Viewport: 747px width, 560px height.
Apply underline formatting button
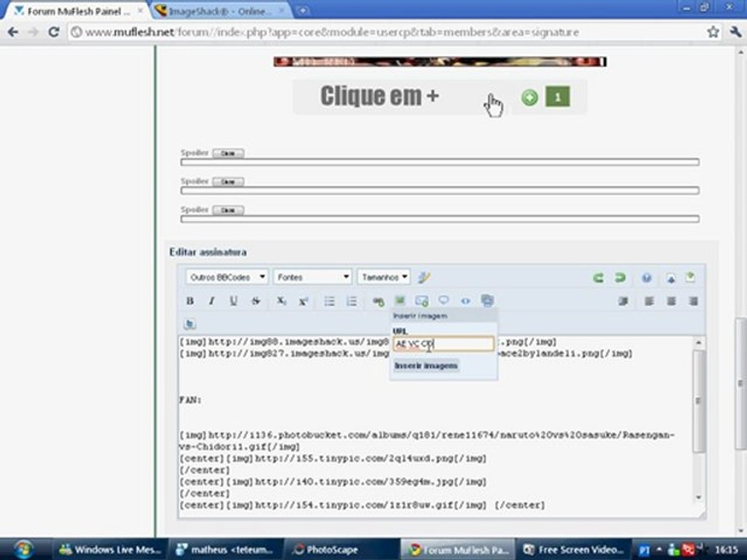pyautogui.click(x=233, y=301)
